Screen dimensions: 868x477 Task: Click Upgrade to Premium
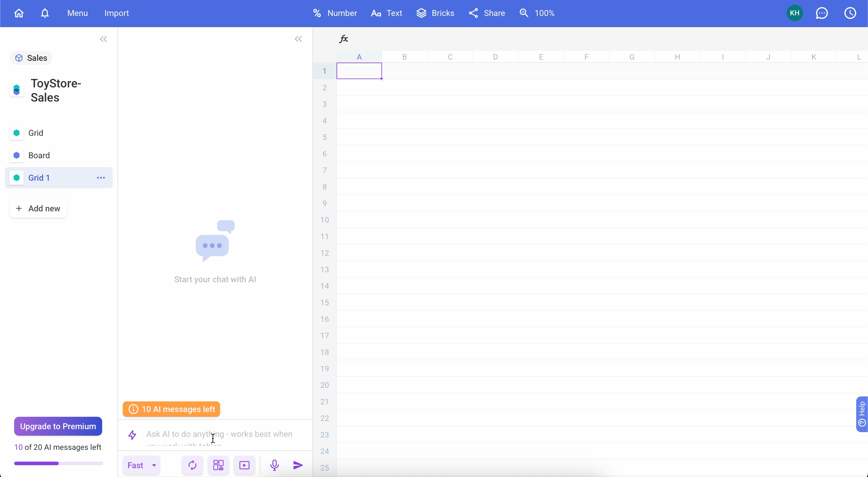pyautogui.click(x=58, y=426)
